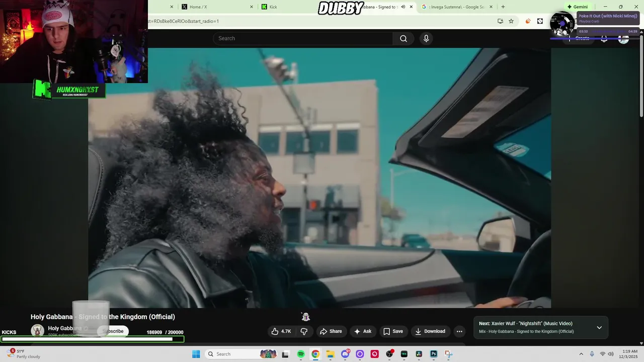The image size is (644, 362).
Task: Open Discord from the taskbar
Action: [345, 354]
